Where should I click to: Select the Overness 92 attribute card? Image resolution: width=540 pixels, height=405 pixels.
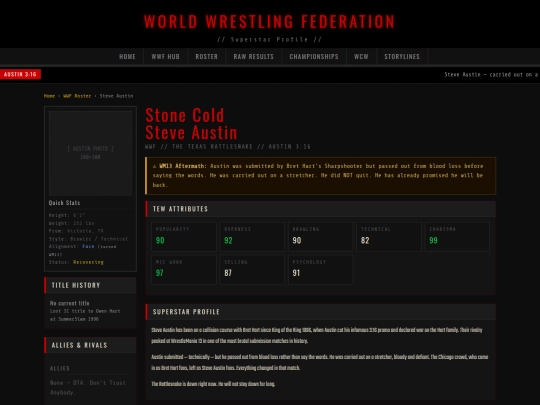click(x=252, y=237)
